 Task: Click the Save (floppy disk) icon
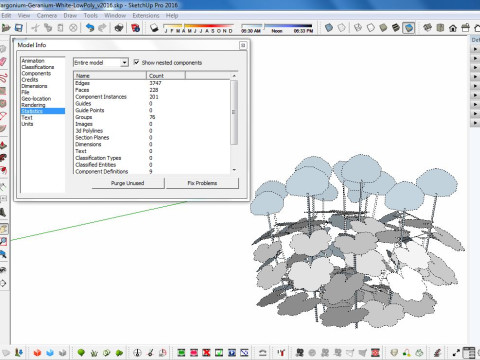tap(19, 28)
